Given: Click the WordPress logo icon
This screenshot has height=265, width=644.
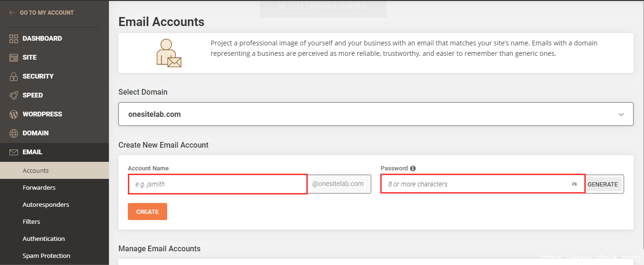Looking at the screenshot, I should 14,115.
